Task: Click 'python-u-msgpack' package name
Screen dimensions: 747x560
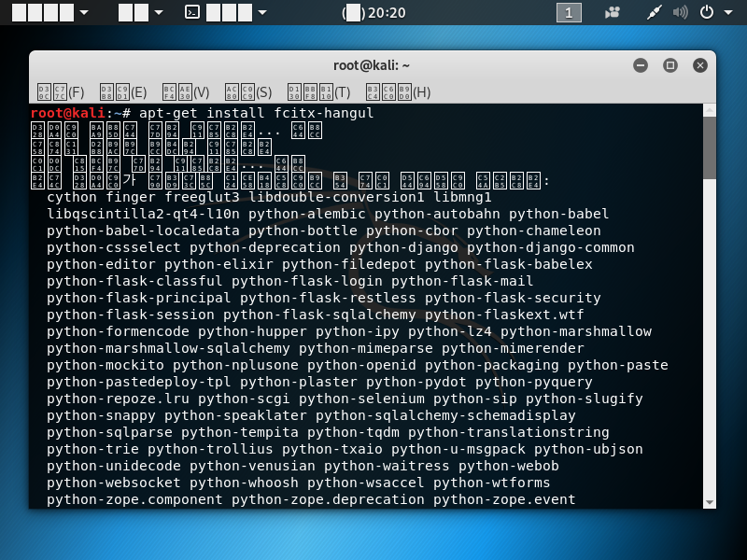Action: pyautogui.click(x=458, y=449)
